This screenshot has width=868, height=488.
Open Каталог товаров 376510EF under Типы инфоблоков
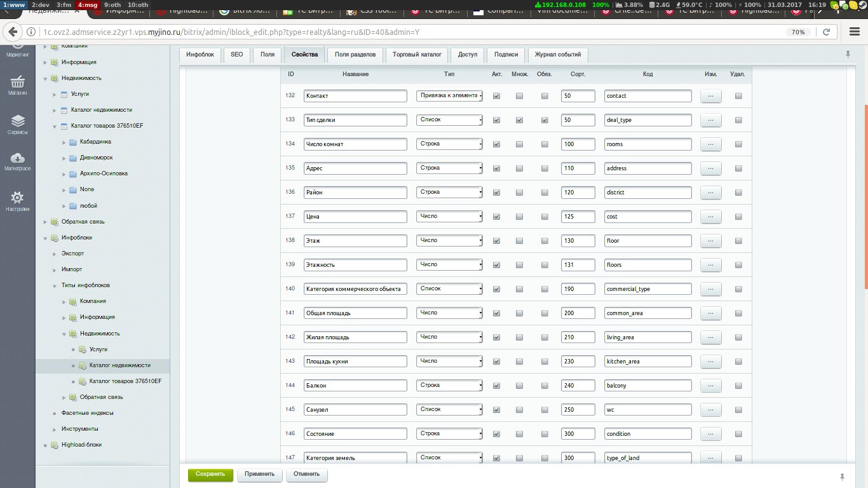126,381
